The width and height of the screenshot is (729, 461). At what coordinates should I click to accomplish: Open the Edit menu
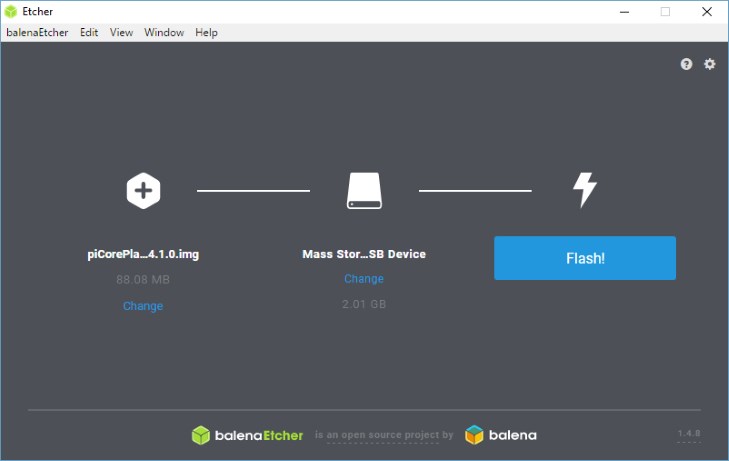point(89,33)
